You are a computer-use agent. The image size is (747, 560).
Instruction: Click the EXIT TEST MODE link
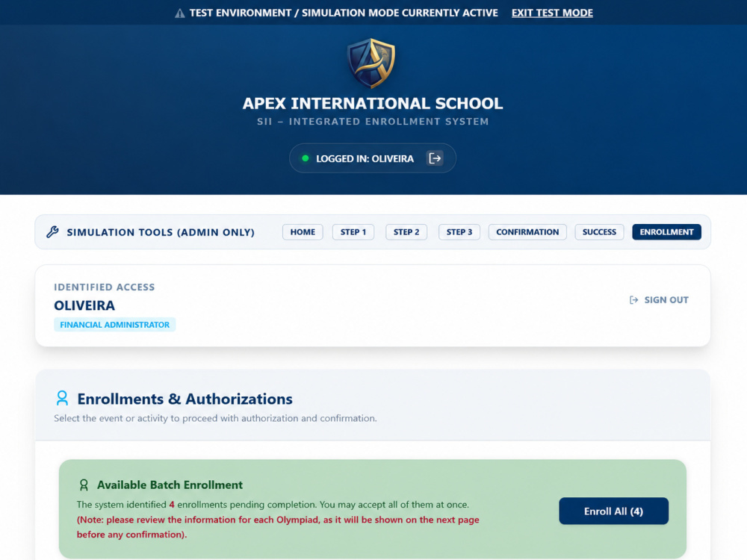coord(552,13)
